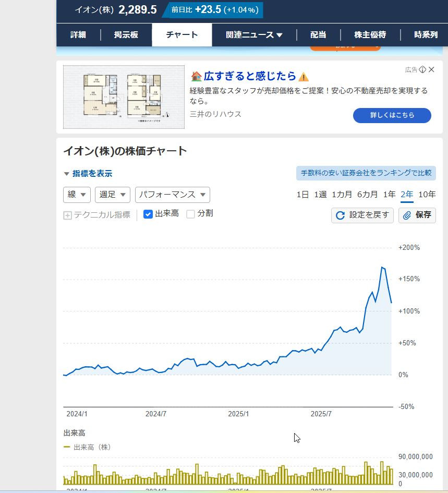Open the 週足 interval dropdown
The image size is (448, 493).
click(x=112, y=195)
